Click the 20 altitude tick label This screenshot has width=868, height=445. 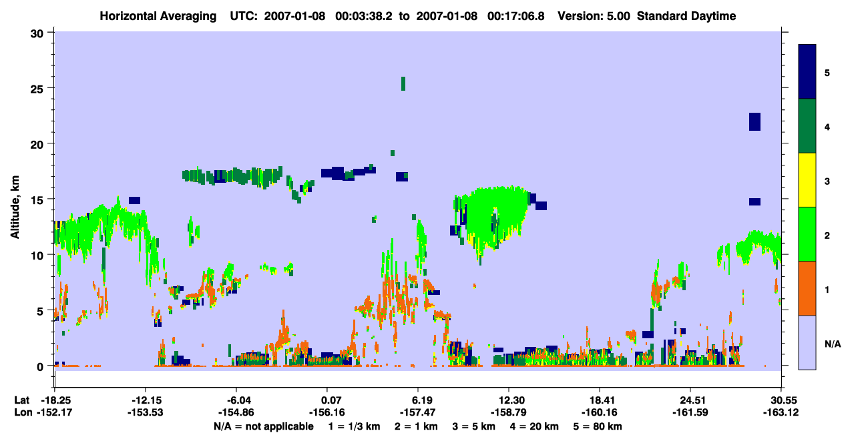coord(39,143)
